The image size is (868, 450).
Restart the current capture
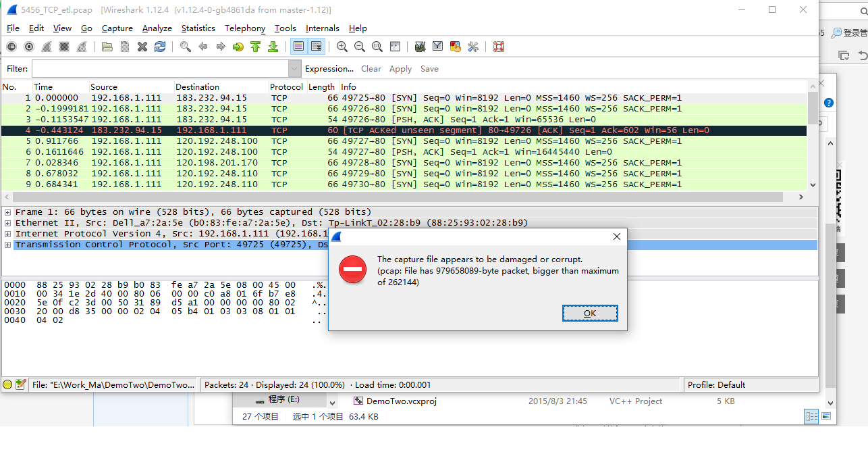click(x=82, y=47)
